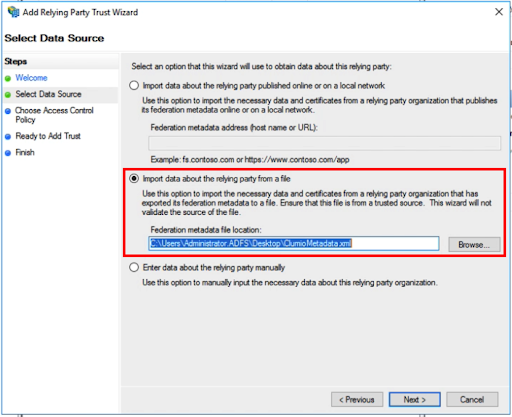This screenshot has width=512, height=417.
Task: Select import data from a file option
Action: pos(134,179)
